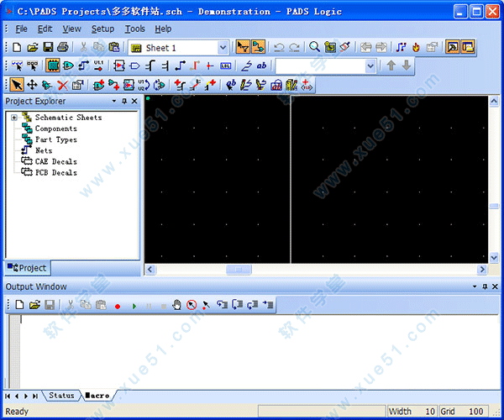Open the Help menu
The height and width of the screenshot is (420, 504).
[x=163, y=29]
